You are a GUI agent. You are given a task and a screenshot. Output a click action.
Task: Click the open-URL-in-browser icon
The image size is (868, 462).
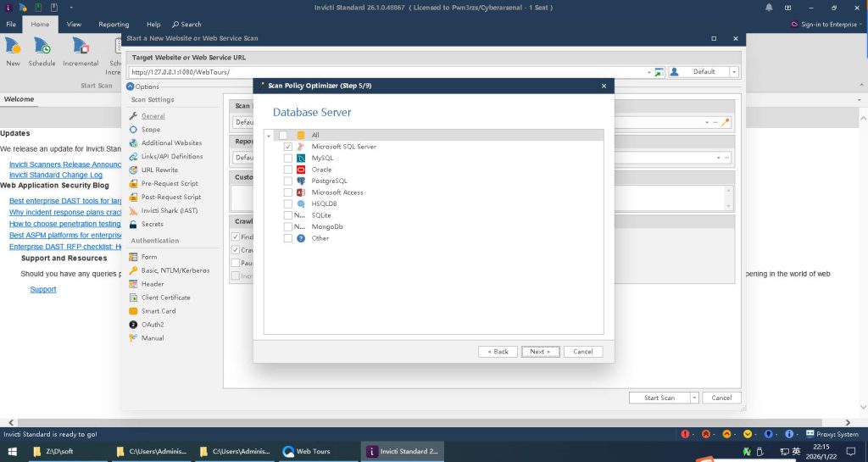coord(659,72)
